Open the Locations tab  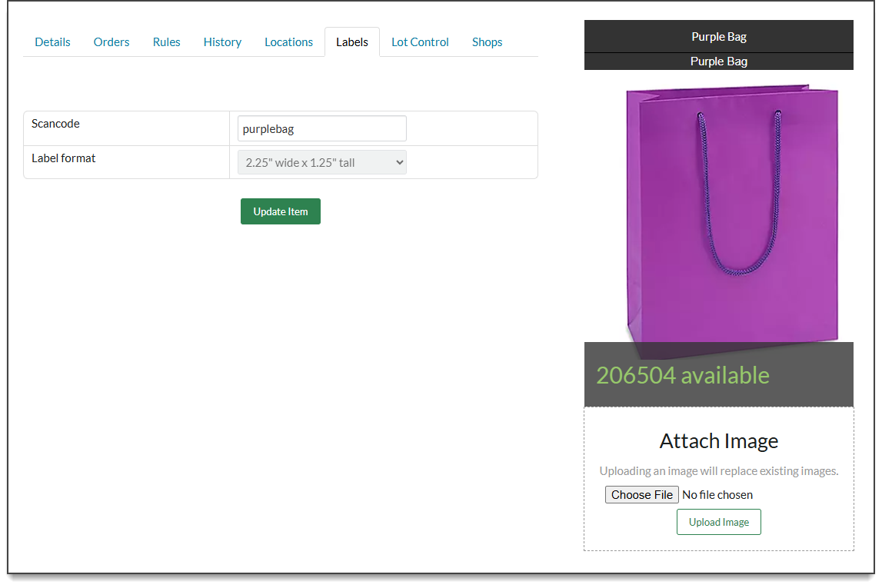point(288,42)
